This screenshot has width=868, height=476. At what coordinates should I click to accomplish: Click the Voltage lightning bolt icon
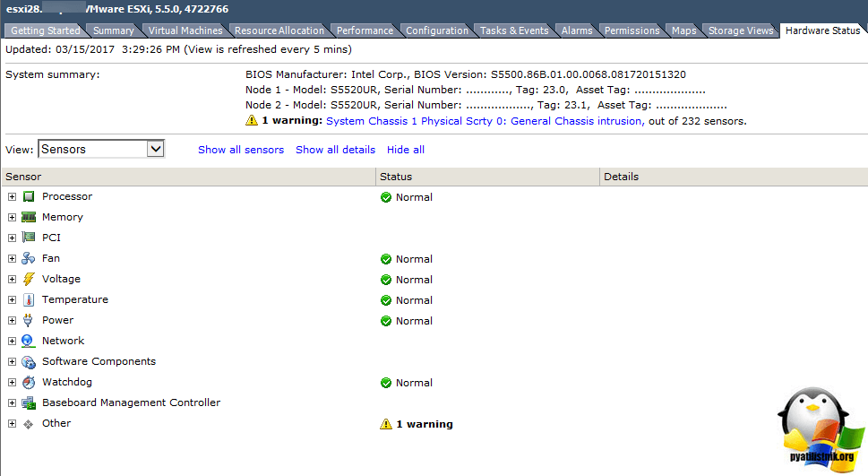click(29, 279)
